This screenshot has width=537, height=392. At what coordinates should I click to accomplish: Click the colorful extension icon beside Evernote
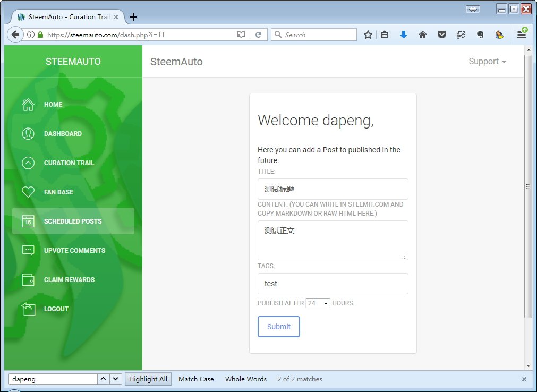499,35
